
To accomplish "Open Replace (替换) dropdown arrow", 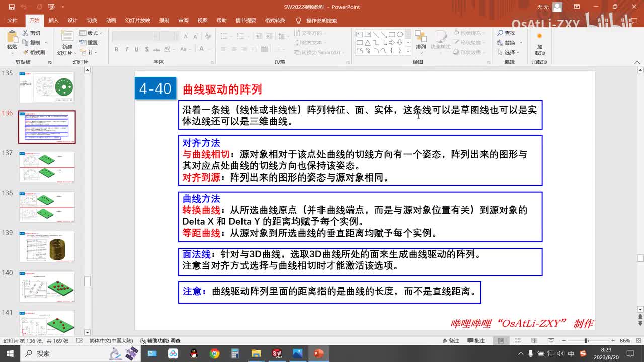I will click(520, 43).
